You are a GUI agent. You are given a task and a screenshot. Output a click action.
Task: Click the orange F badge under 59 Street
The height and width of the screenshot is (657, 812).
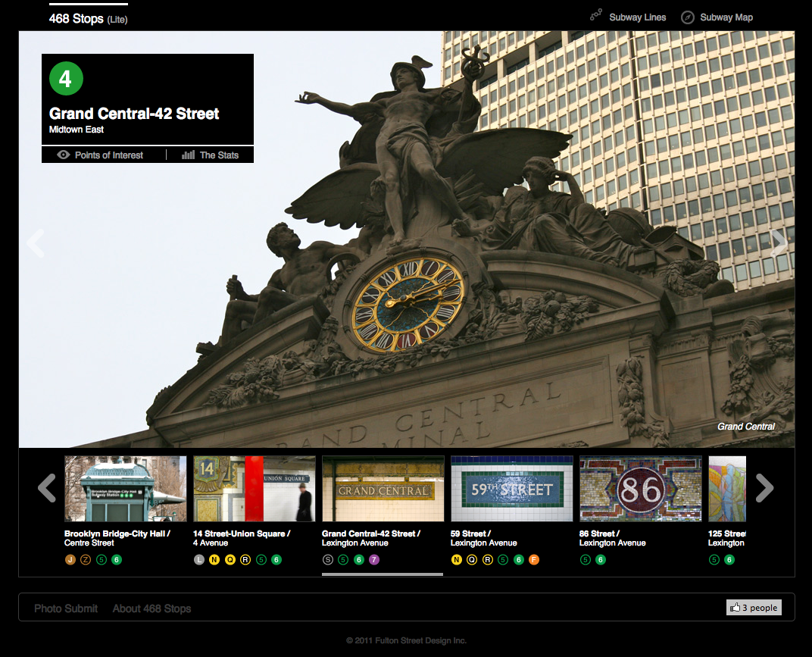tap(534, 559)
